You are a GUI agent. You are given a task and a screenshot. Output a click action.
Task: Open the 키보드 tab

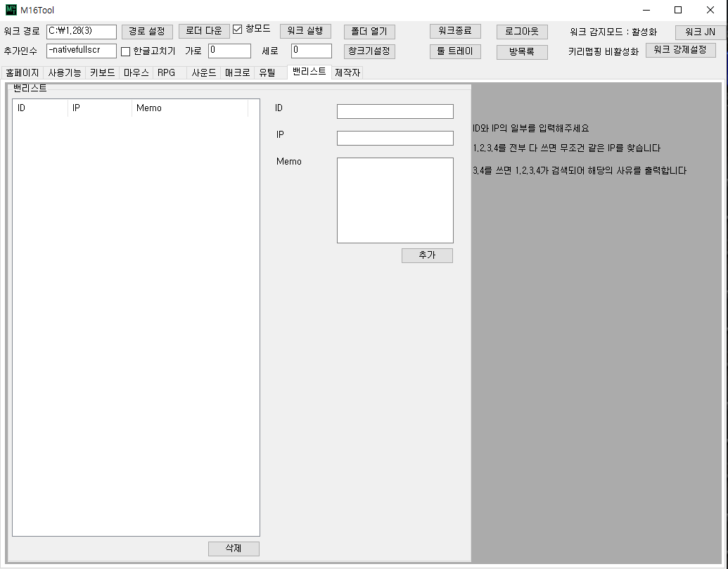tap(102, 72)
